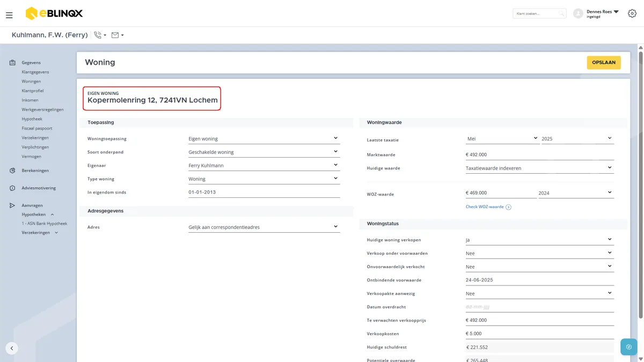Open the WOZ-waarde year dropdown showing 2024

(576, 193)
